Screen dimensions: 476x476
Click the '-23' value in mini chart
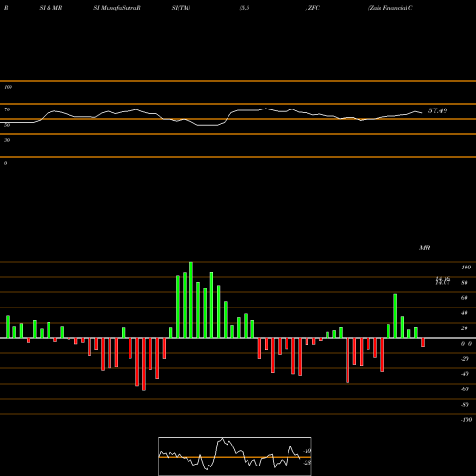(307, 463)
